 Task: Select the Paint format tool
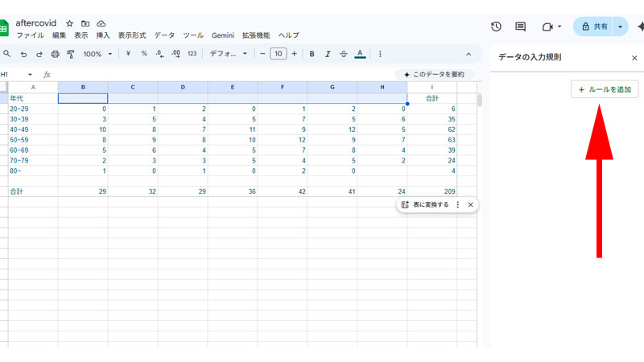point(70,54)
